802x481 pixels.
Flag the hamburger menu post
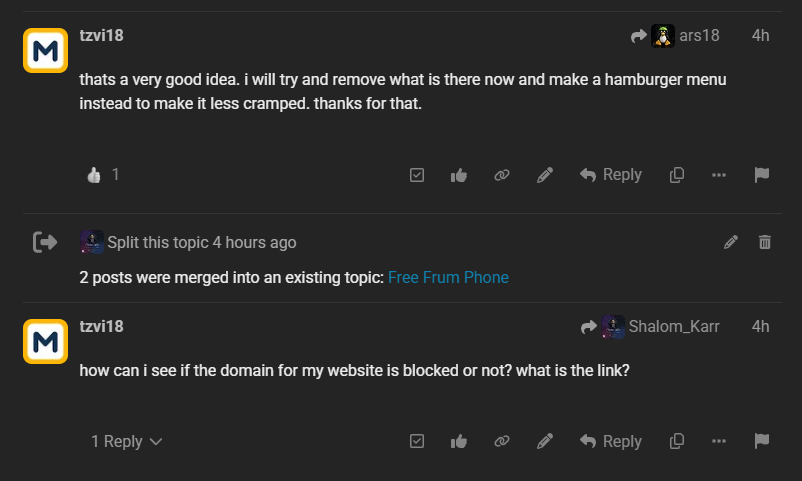click(762, 175)
